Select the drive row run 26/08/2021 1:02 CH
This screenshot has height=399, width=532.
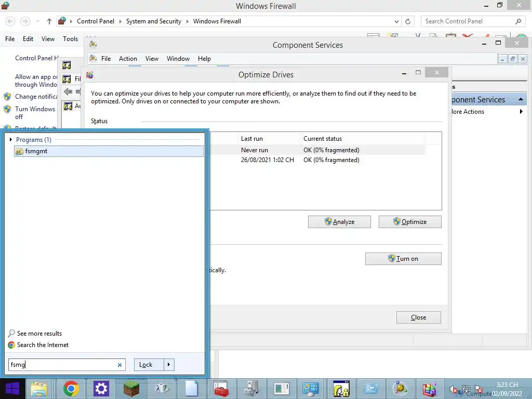point(317,160)
